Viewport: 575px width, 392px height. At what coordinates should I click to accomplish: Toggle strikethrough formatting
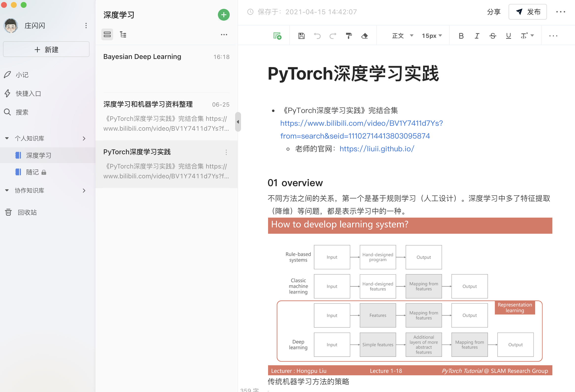tap(493, 36)
